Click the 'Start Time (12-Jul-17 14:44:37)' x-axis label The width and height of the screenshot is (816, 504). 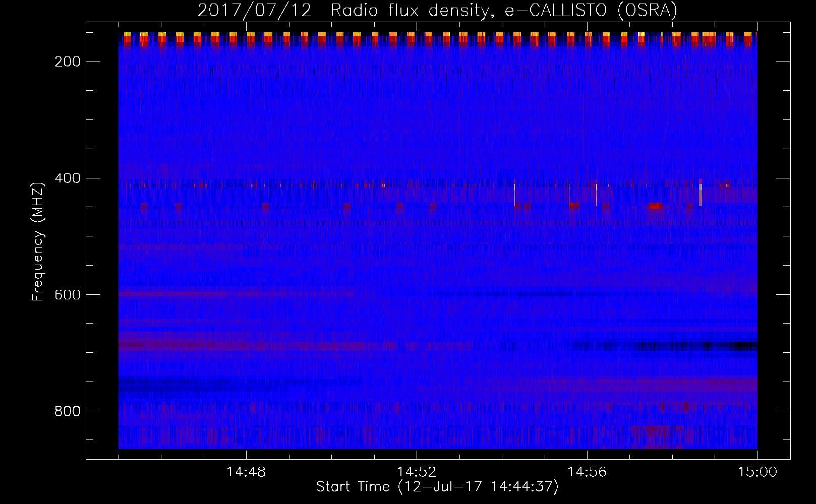click(437, 487)
